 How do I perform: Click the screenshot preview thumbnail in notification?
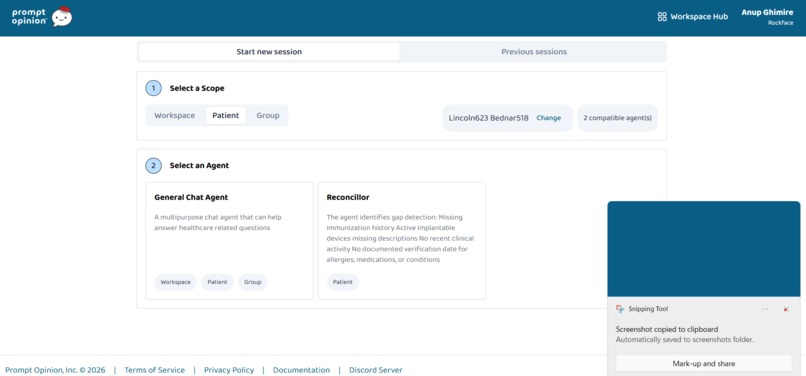[x=704, y=249]
